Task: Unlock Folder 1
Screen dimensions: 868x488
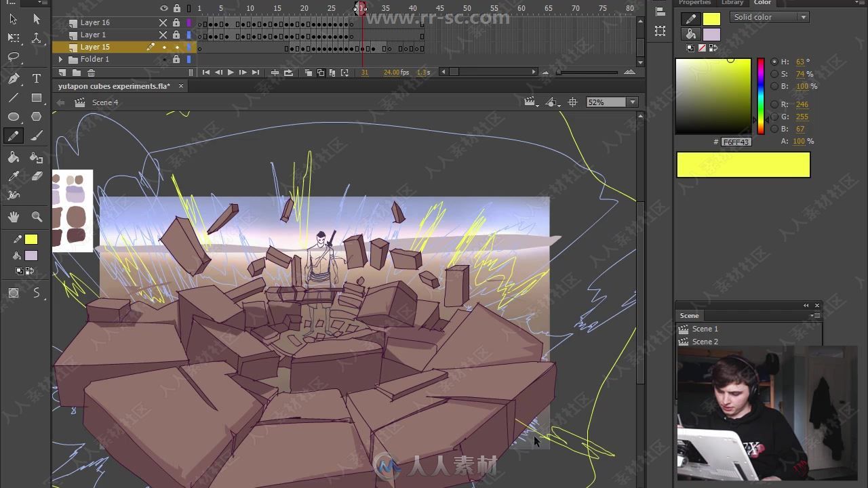Action: [x=176, y=59]
